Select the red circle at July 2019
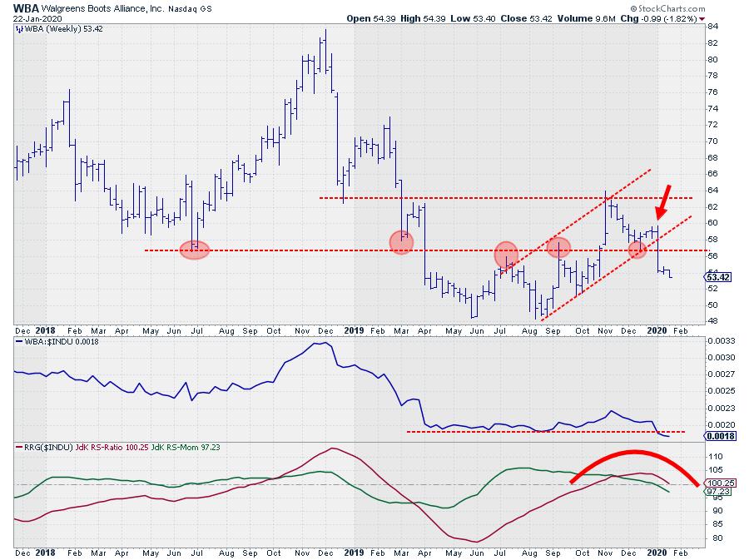The image size is (749, 560). click(x=506, y=254)
